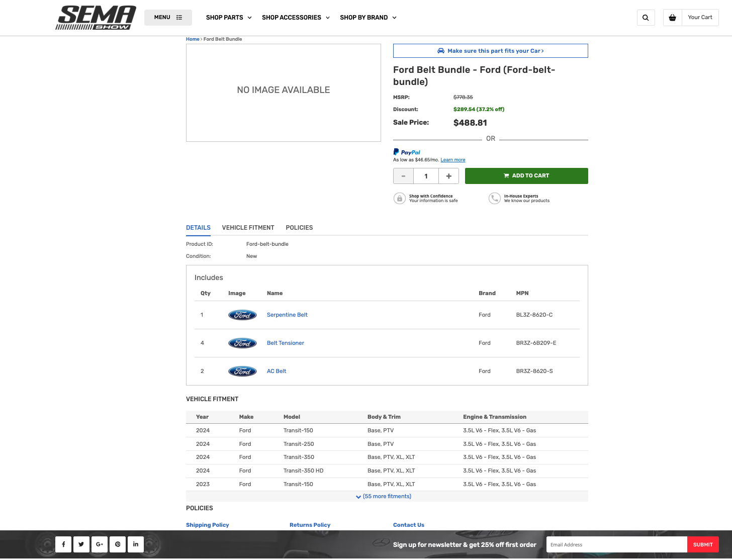732x560 pixels.
Task: Click the 2023 year fitment cell
Action: tap(203, 485)
